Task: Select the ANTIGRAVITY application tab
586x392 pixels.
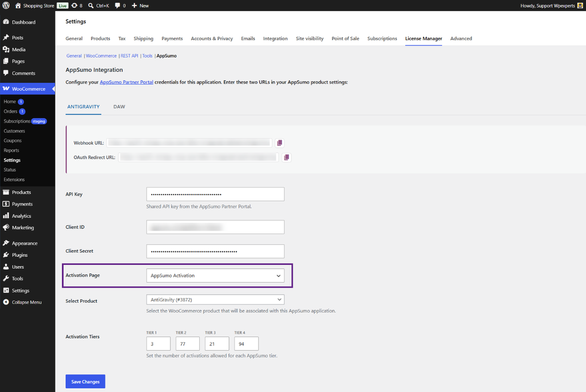Action: (84, 107)
